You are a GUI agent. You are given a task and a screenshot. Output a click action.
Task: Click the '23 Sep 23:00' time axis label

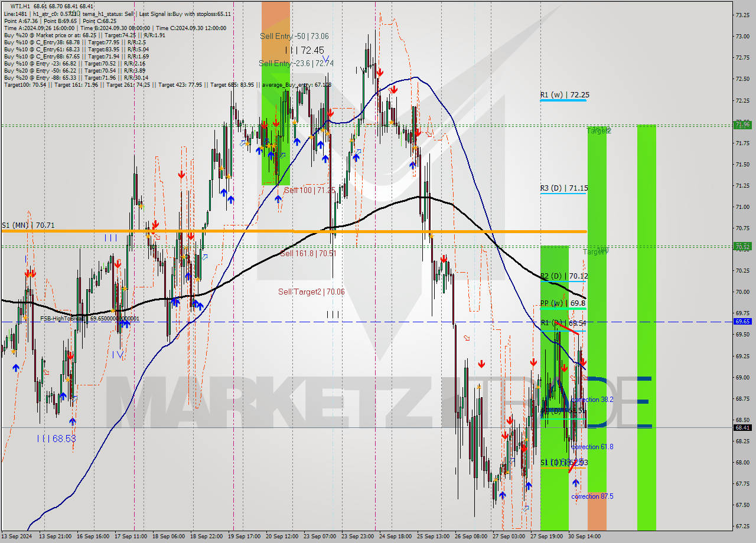pos(358,537)
